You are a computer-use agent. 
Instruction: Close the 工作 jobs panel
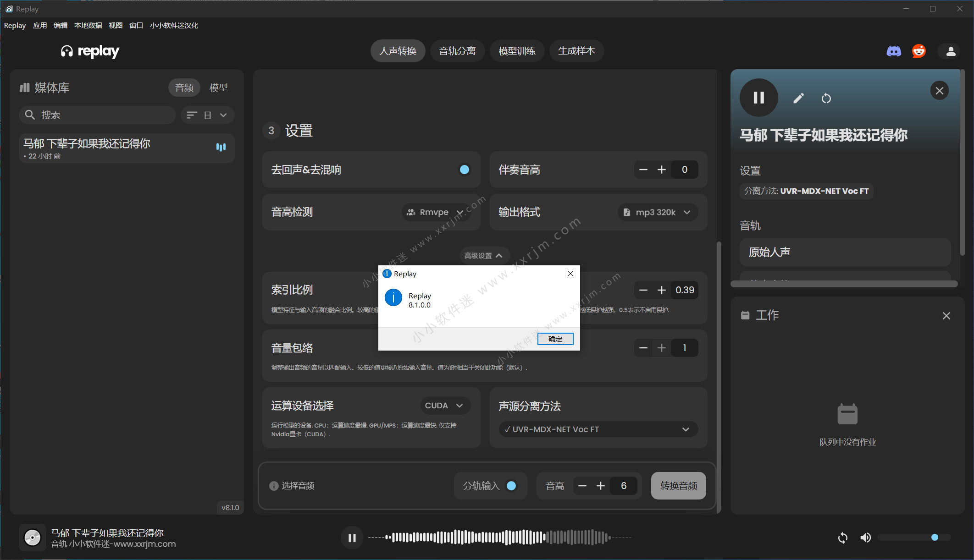[946, 316]
